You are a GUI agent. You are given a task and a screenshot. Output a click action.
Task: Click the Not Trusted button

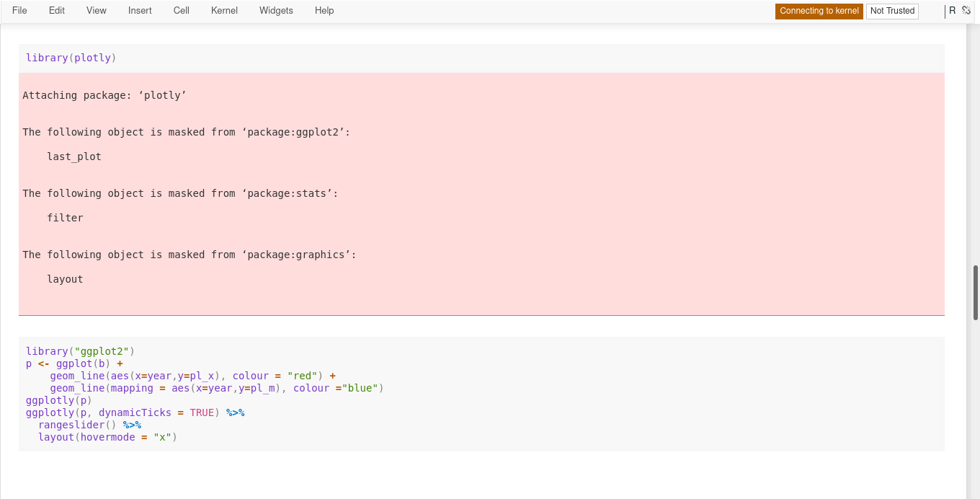point(892,11)
